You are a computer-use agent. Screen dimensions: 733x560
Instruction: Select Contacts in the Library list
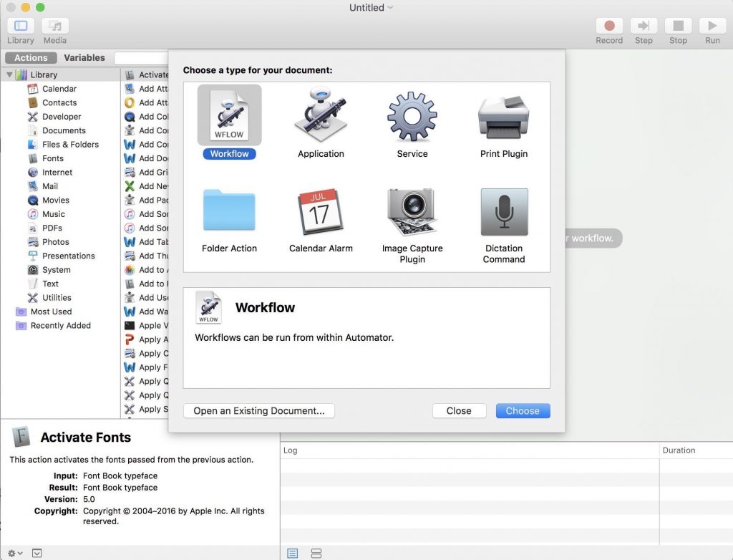[x=59, y=102]
